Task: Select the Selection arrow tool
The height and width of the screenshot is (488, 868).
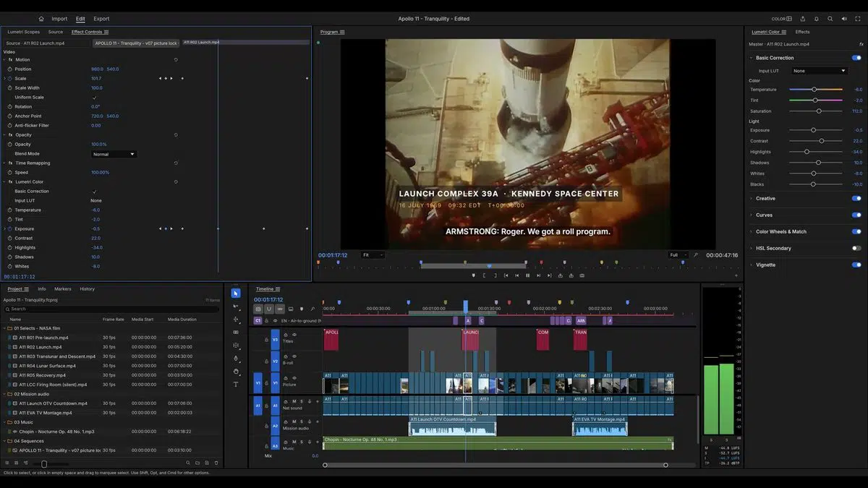Action: 236,293
